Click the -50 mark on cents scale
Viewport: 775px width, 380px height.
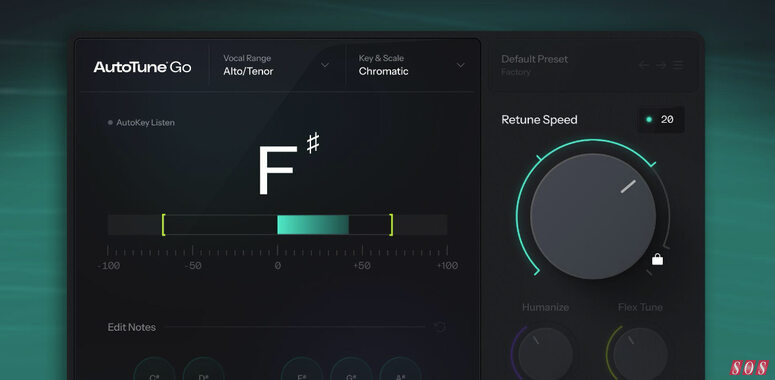(192, 266)
